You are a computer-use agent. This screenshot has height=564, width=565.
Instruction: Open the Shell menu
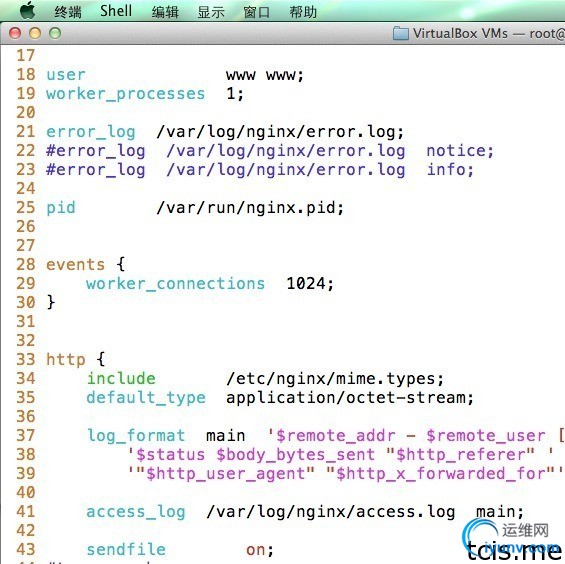116,11
